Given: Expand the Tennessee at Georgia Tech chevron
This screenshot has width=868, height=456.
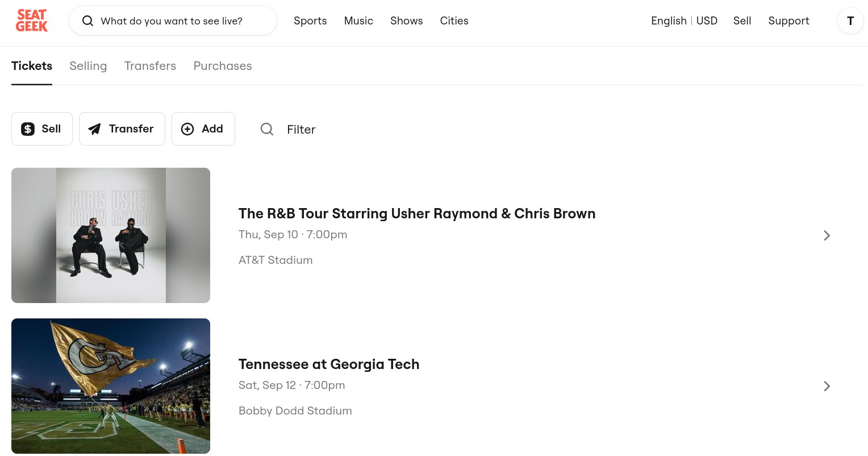Looking at the screenshot, I should point(827,386).
